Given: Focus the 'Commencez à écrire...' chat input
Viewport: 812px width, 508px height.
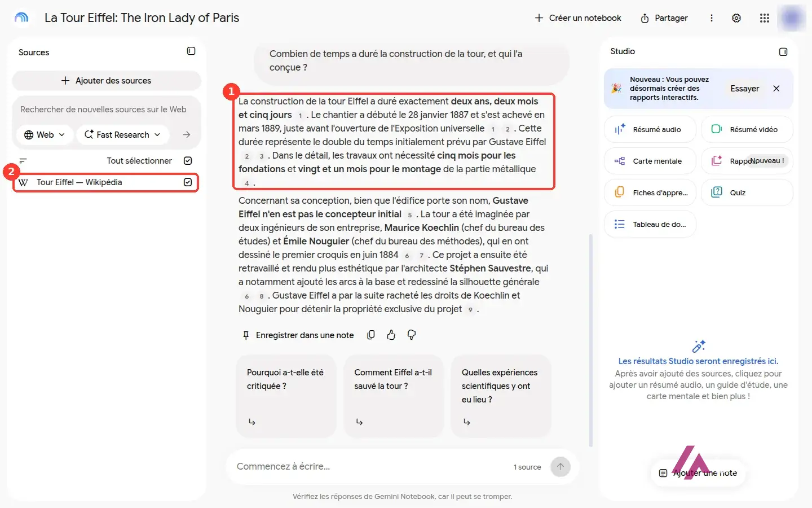Looking at the screenshot, I should click(x=369, y=467).
